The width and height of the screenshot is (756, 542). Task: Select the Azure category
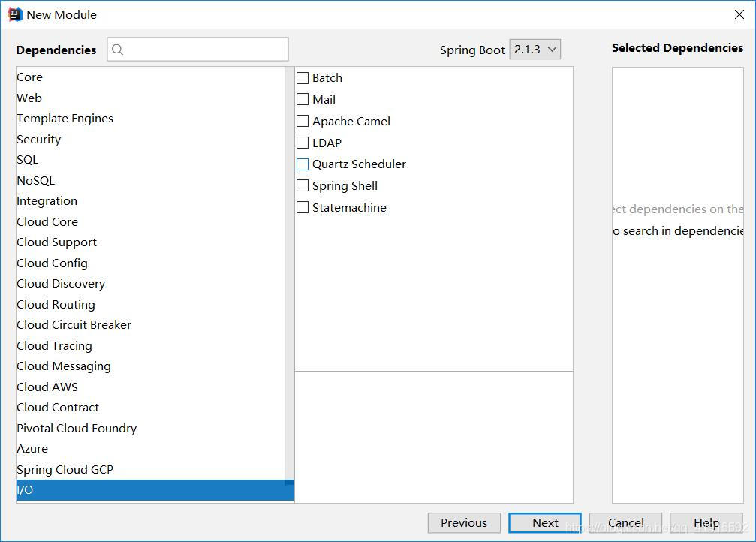[150, 449]
